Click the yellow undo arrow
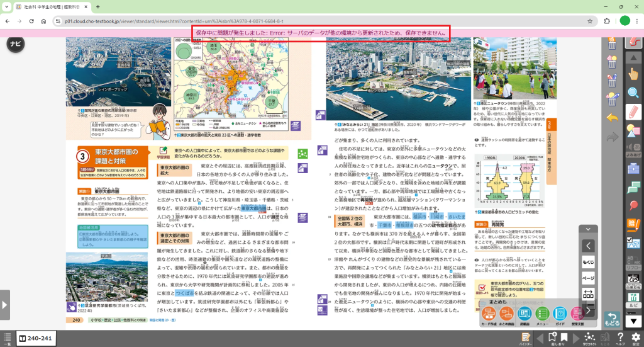The image size is (644, 347). click(612, 118)
